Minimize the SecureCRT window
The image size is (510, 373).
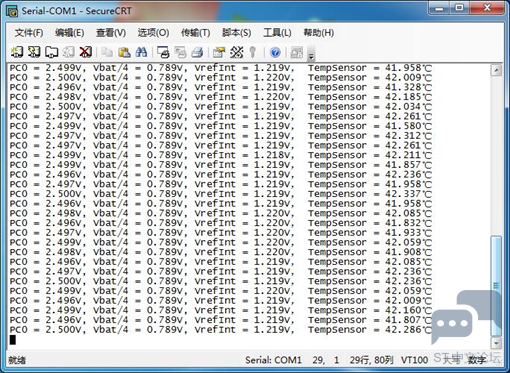tap(439, 8)
